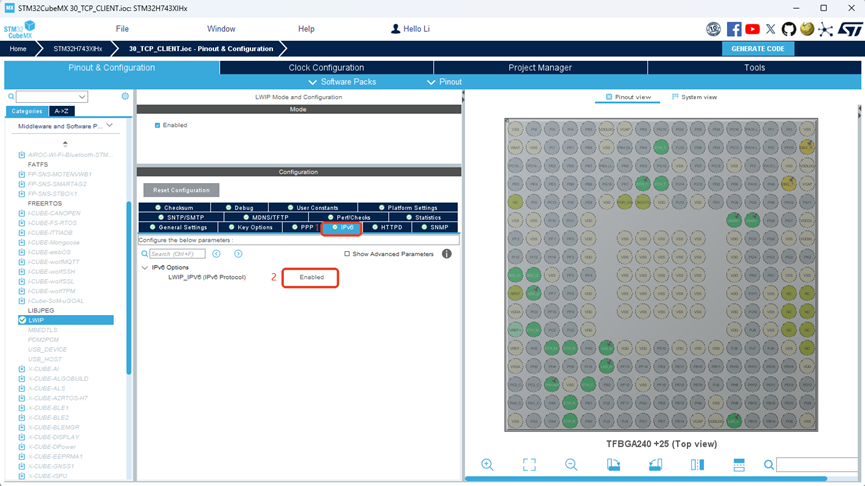This screenshot has height=486, width=865.
Task: Open the Checksum tab
Action: [174, 208]
